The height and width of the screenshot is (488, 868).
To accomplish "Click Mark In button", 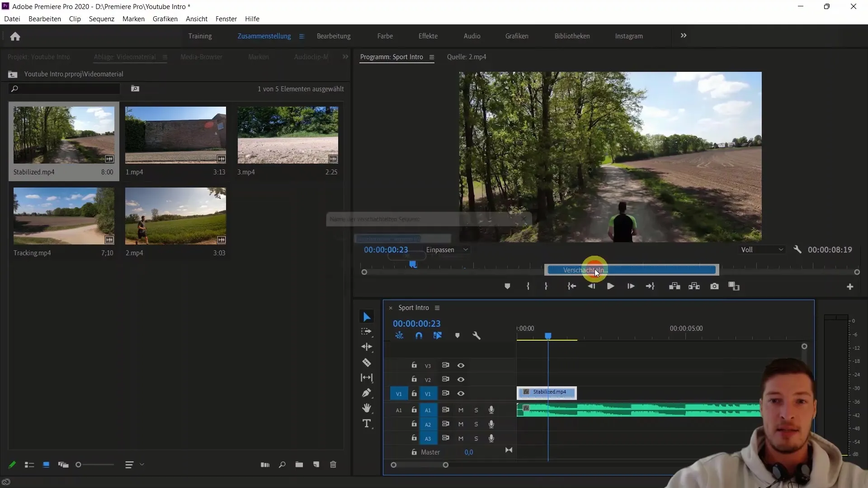I will click(528, 286).
